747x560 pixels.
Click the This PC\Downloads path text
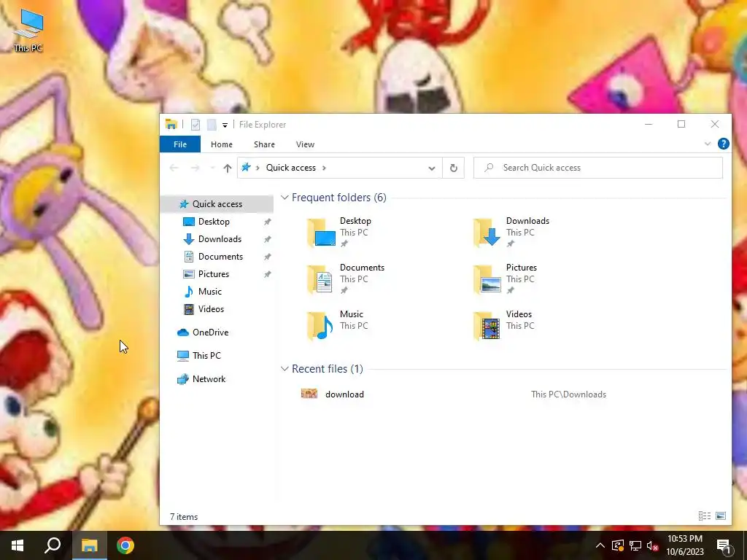coord(568,394)
